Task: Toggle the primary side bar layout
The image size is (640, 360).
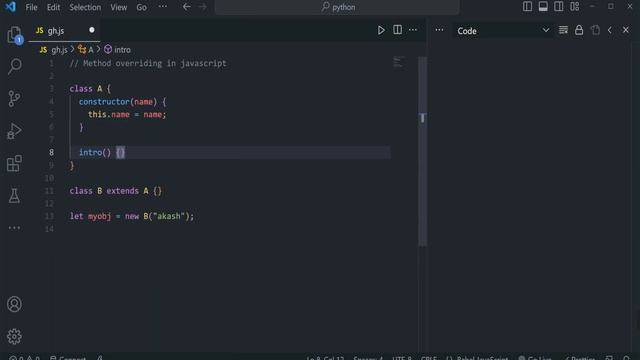Action: pos(527,7)
